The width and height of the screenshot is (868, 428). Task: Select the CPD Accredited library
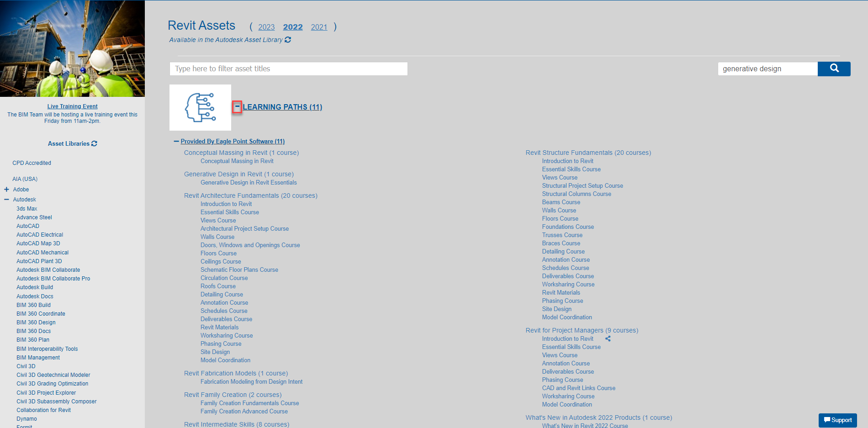[x=31, y=163]
